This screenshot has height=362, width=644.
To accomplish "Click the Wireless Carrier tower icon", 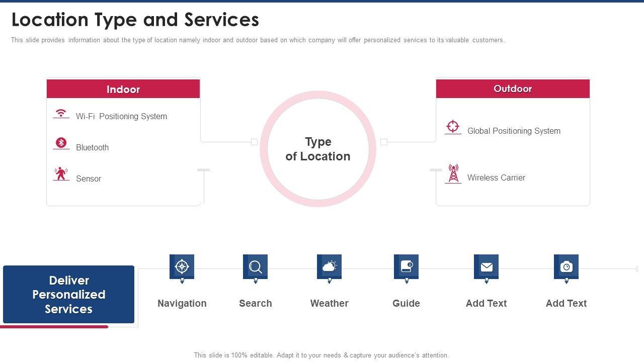I will (453, 173).
